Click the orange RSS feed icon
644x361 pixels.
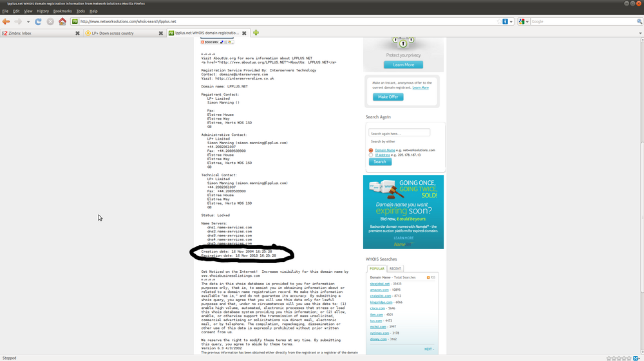click(428, 277)
